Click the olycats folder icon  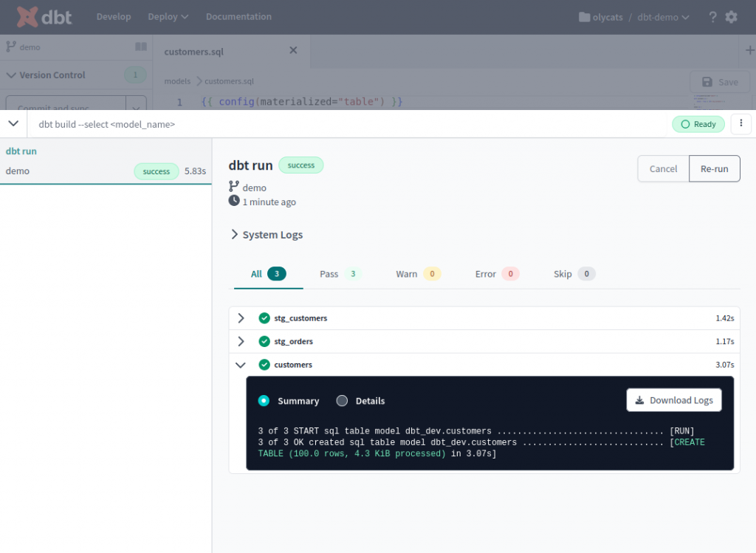[x=584, y=18]
